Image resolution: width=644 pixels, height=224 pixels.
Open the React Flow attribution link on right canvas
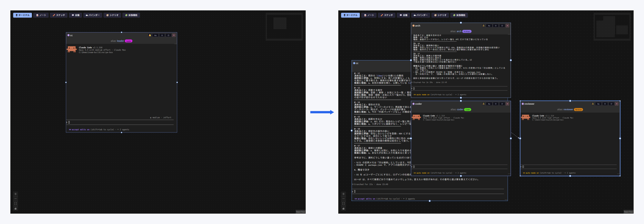tap(628, 212)
